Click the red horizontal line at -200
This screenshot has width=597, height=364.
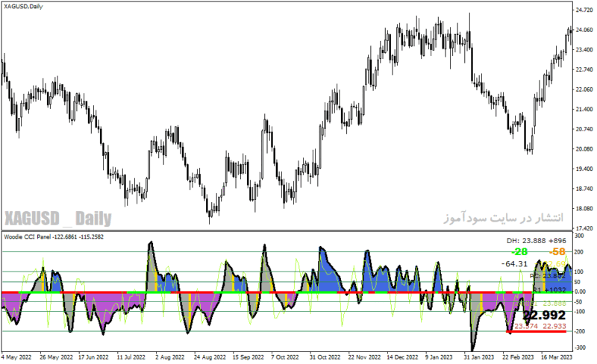point(536,332)
